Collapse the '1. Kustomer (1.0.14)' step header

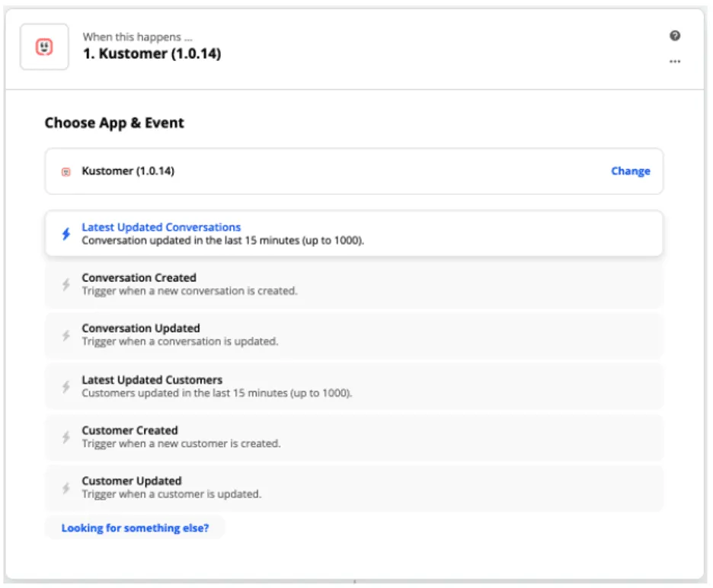tap(343, 47)
